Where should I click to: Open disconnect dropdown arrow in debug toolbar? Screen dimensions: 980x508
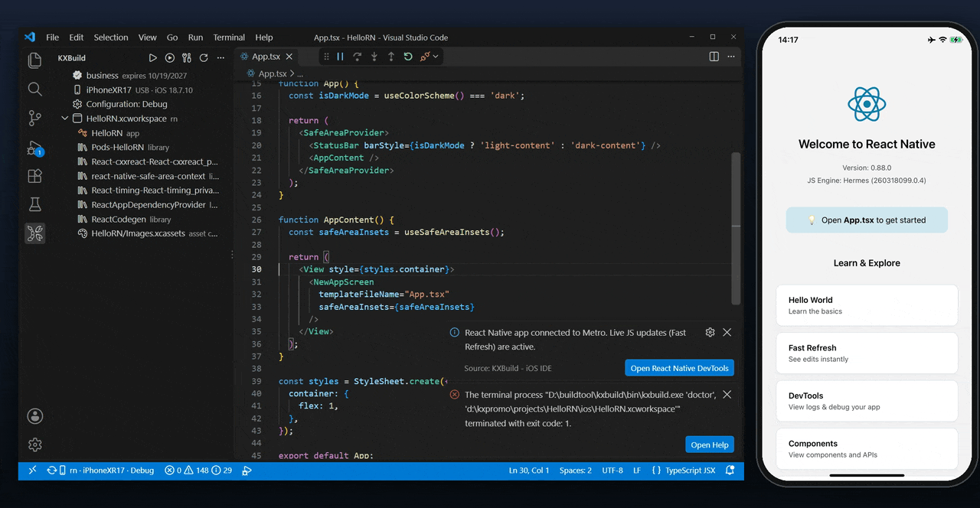pos(436,57)
